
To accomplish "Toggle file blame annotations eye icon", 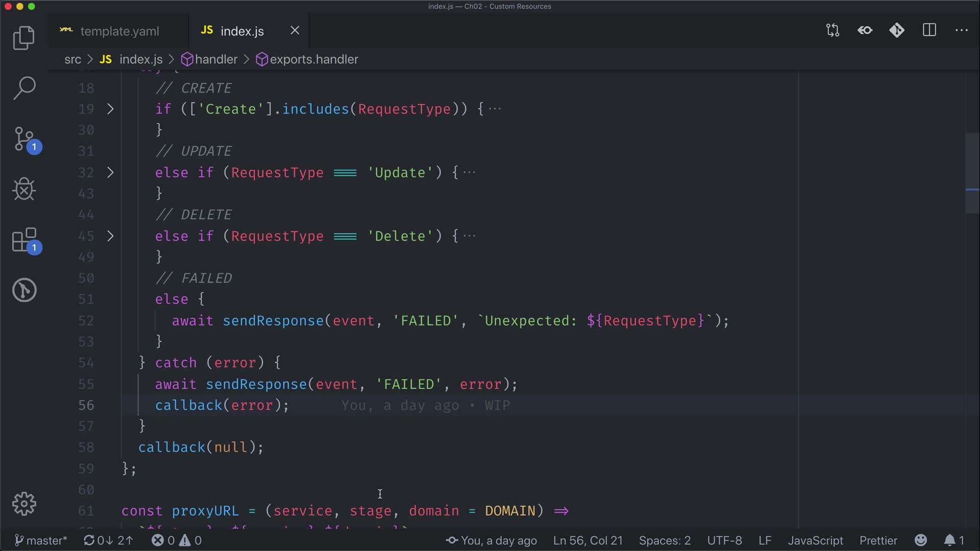I will coord(865,31).
